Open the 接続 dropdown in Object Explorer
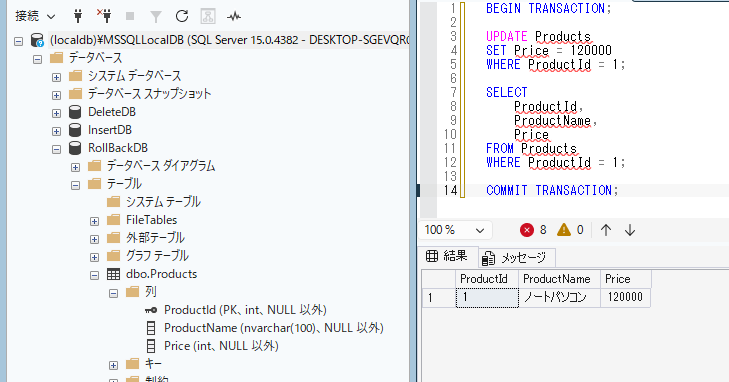 35,16
